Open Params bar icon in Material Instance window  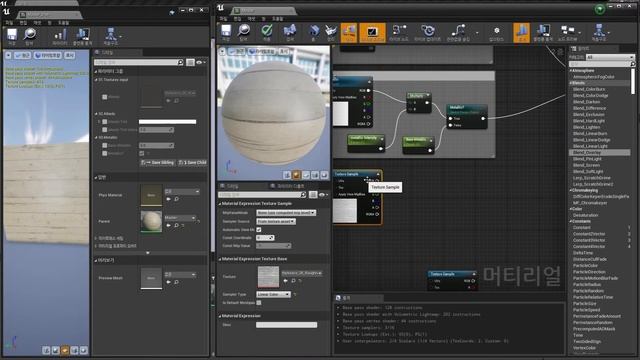point(60,36)
